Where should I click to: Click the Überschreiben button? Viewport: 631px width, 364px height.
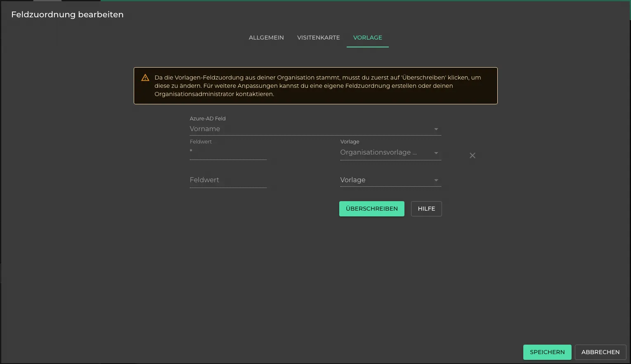372,209
